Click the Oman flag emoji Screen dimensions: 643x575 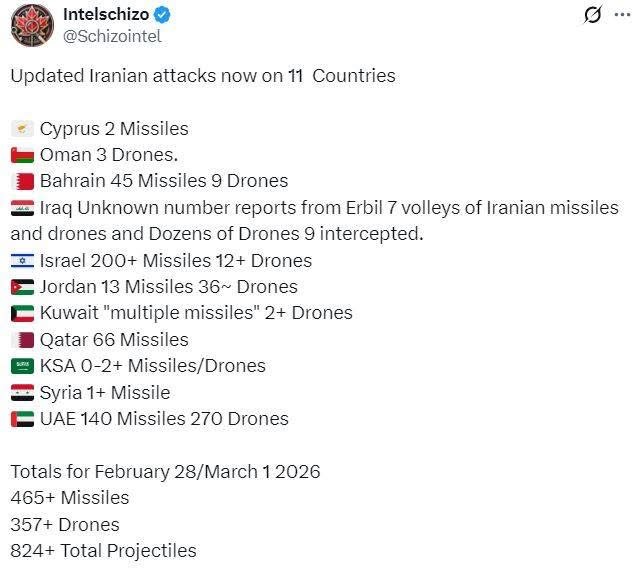coord(22,155)
